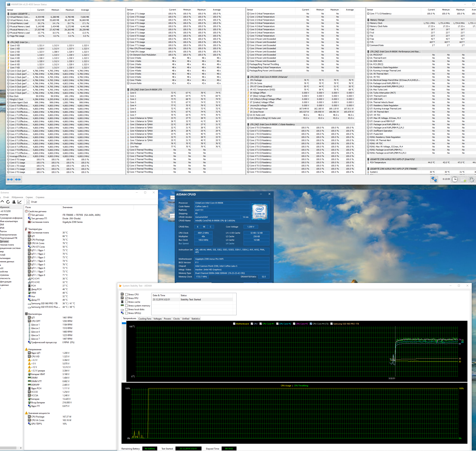
Task: Click the HWiNFO collapse columns arrows icon
Action: pyautogui.click(x=18, y=179)
